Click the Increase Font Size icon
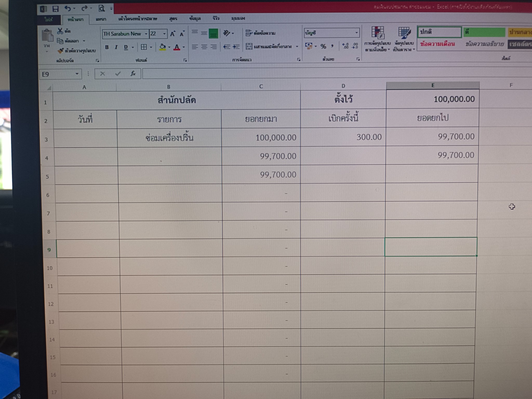532x399 pixels. [173, 34]
